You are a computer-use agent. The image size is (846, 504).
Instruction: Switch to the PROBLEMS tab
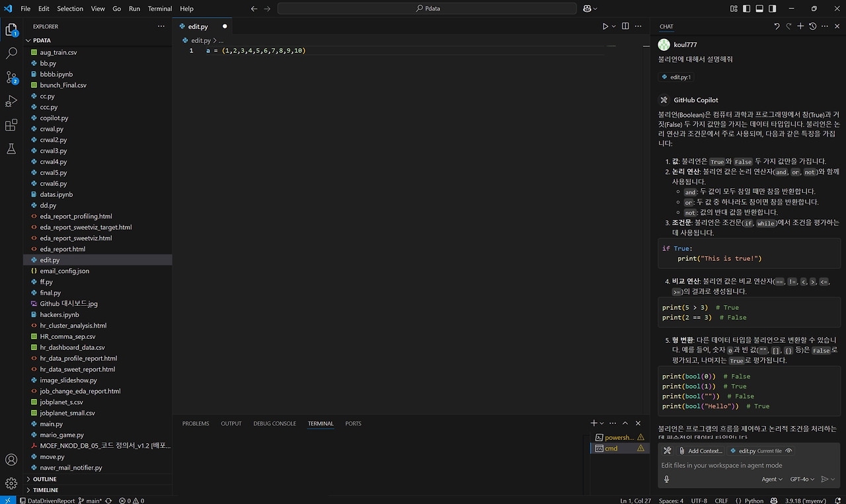tap(196, 423)
